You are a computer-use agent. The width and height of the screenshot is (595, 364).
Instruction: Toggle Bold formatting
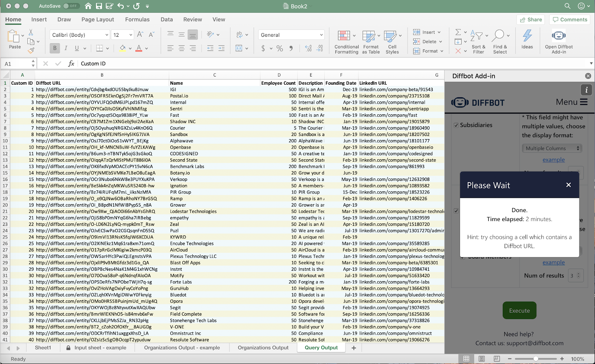tap(55, 48)
